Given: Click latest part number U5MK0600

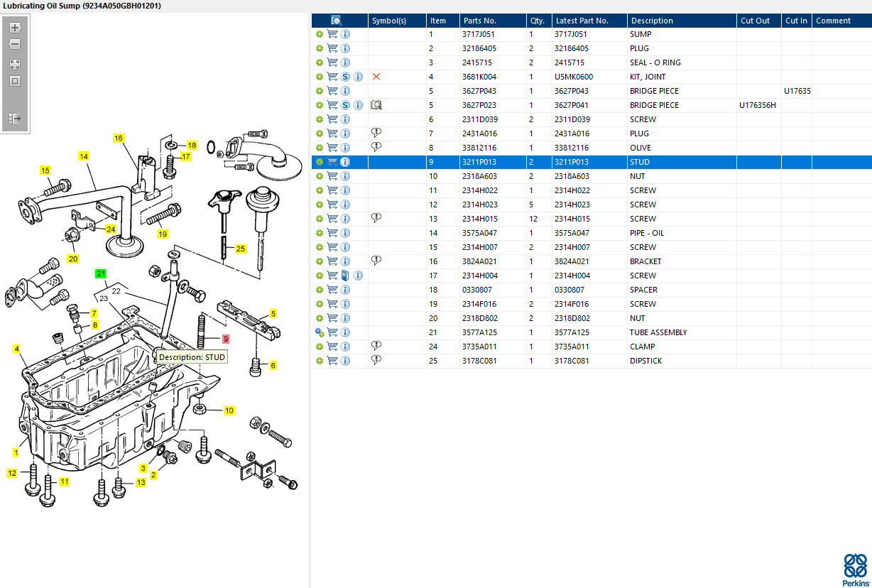Looking at the screenshot, I should 574,77.
